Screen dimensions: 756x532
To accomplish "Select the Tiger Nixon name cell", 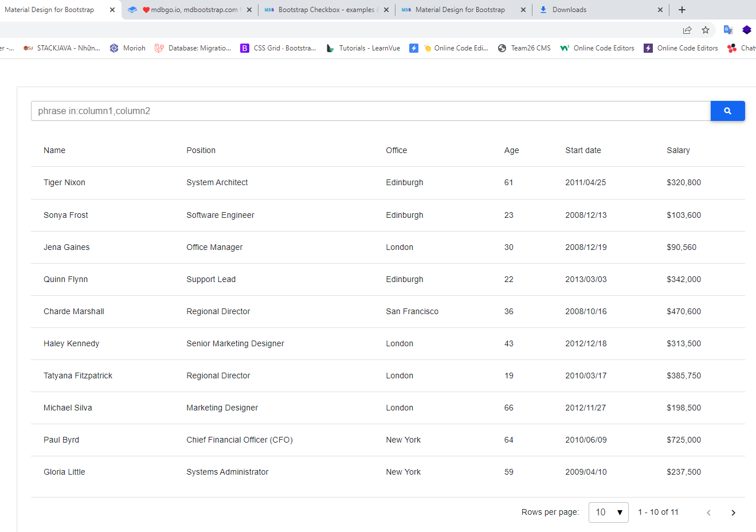I will coord(64,182).
